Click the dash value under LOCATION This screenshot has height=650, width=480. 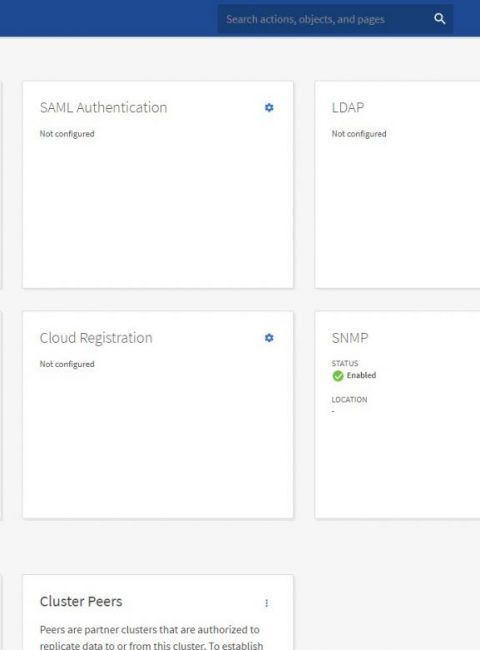(x=333, y=411)
